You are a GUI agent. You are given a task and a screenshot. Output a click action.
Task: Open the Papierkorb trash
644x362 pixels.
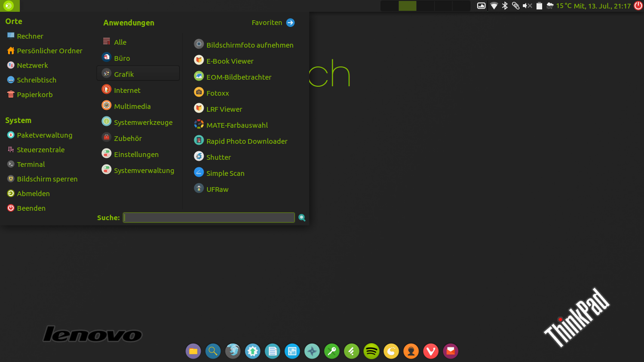pyautogui.click(x=30, y=94)
